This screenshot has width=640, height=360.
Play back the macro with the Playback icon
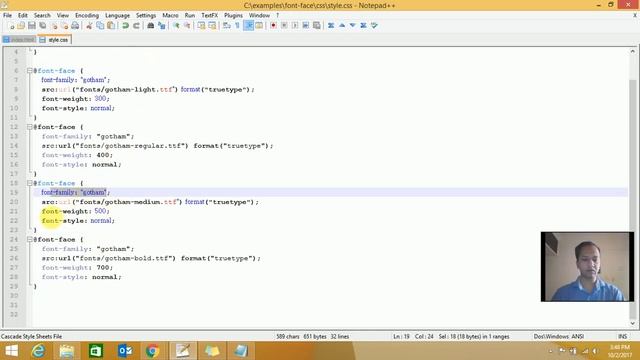click(295, 26)
